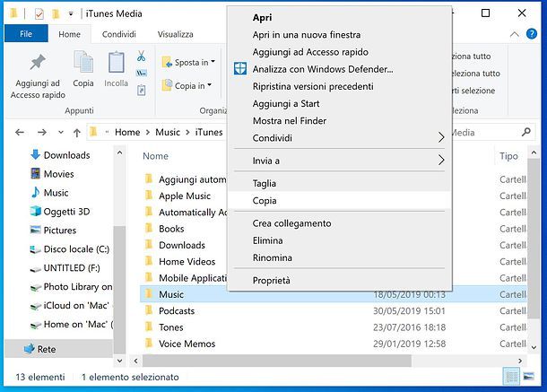
Task: Choose Taglia in the context menu
Action: click(x=340, y=183)
